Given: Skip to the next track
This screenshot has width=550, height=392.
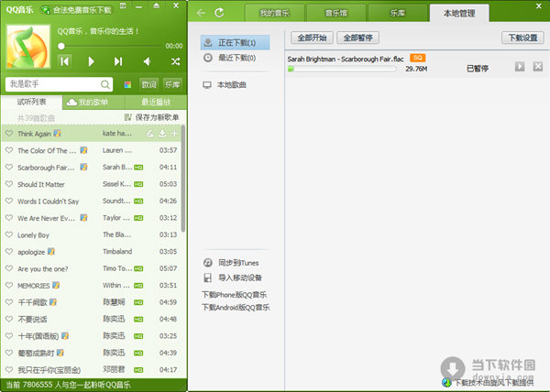Looking at the screenshot, I should 118,61.
